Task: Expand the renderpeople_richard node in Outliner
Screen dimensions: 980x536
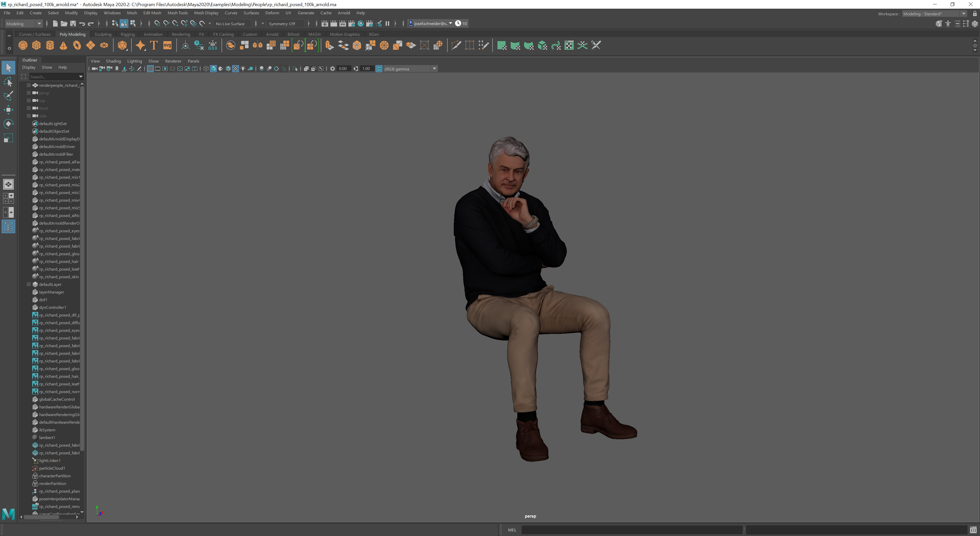Action: pos(29,85)
